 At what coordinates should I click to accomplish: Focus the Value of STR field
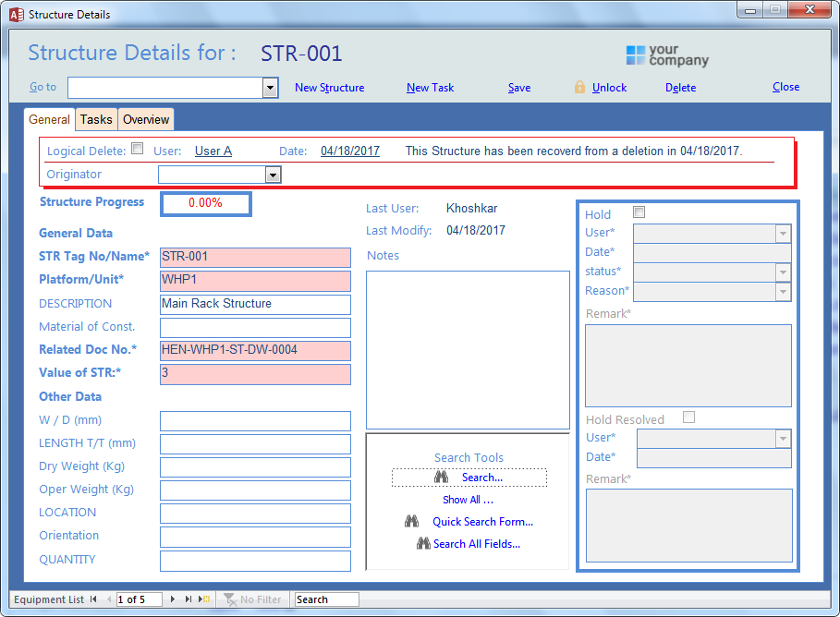pos(256,374)
